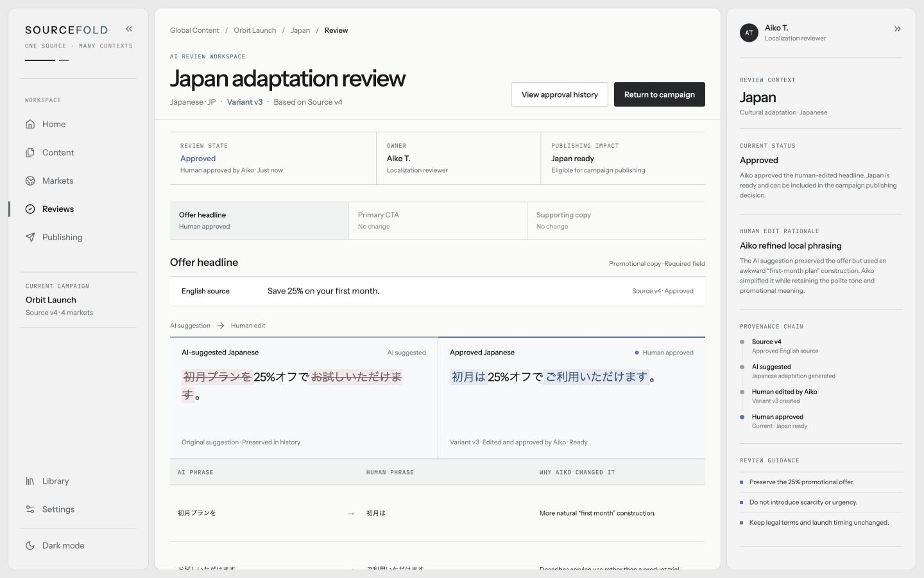Click the 初月プランを AI phrase cell
The width and height of the screenshot is (924, 578).
click(197, 513)
